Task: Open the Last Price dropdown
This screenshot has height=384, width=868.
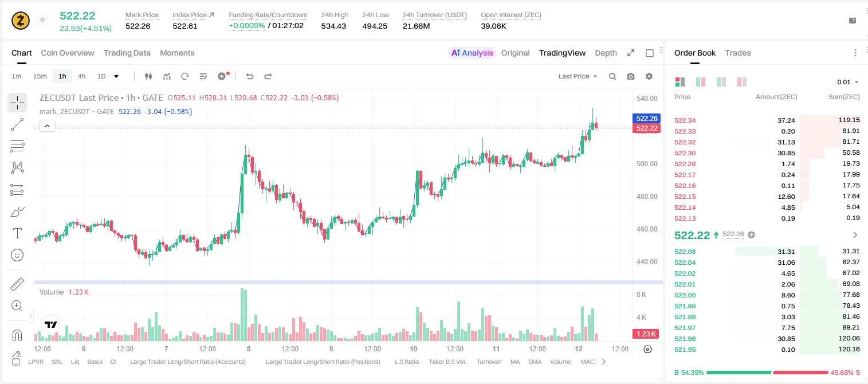Action: (x=578, y=76)
